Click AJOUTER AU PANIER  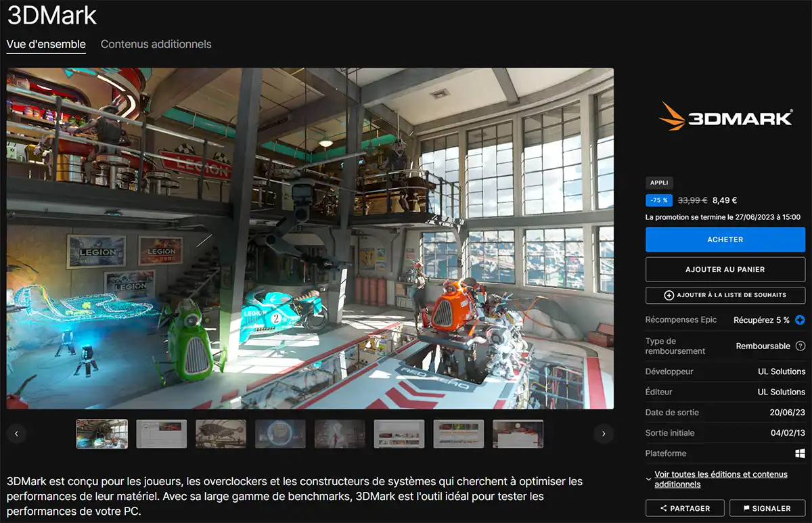[x=725, y=269]
